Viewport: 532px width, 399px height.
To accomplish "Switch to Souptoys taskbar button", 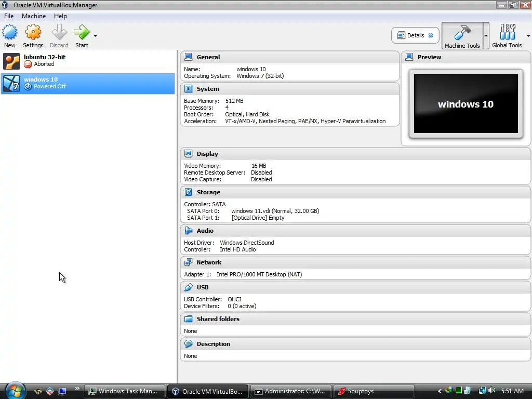I will pyautogui.click(x=374, y=391).
